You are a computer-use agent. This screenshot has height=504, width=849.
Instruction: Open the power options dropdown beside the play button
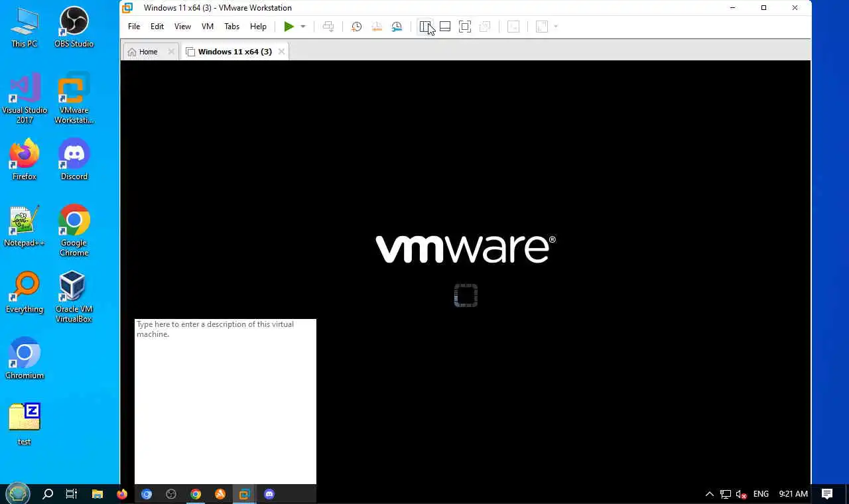click(303, 27)
